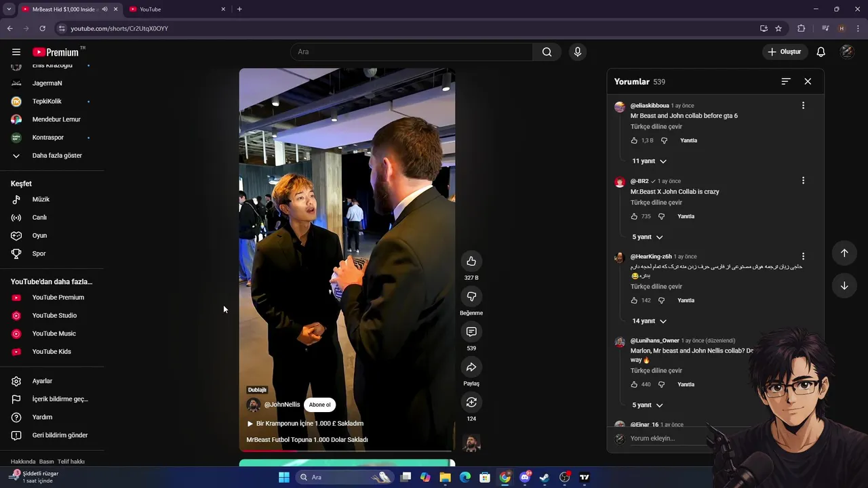Open options menu for @eliaskibboua comment

[x=803, y=106]
